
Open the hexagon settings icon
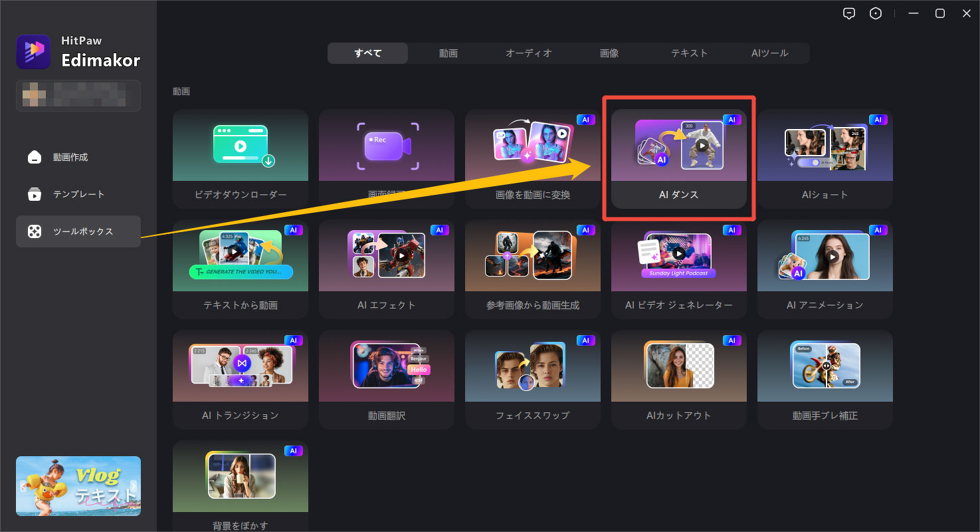876,13
